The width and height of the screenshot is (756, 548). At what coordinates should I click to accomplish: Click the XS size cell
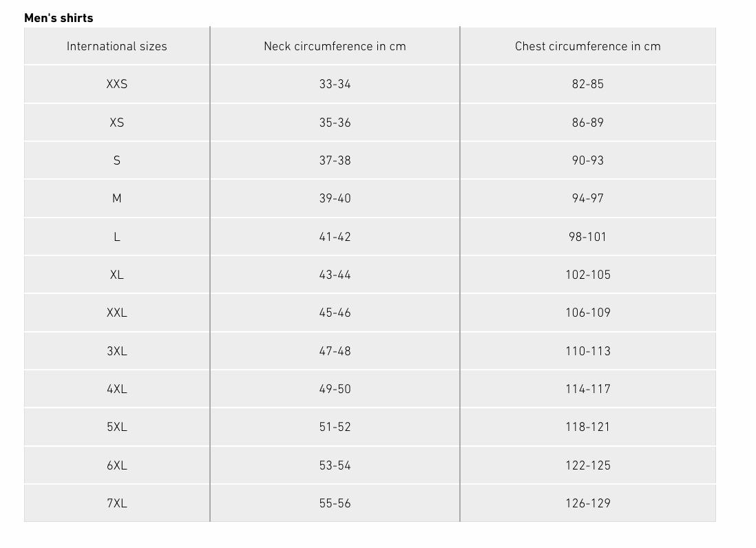[x=116, y=123]
